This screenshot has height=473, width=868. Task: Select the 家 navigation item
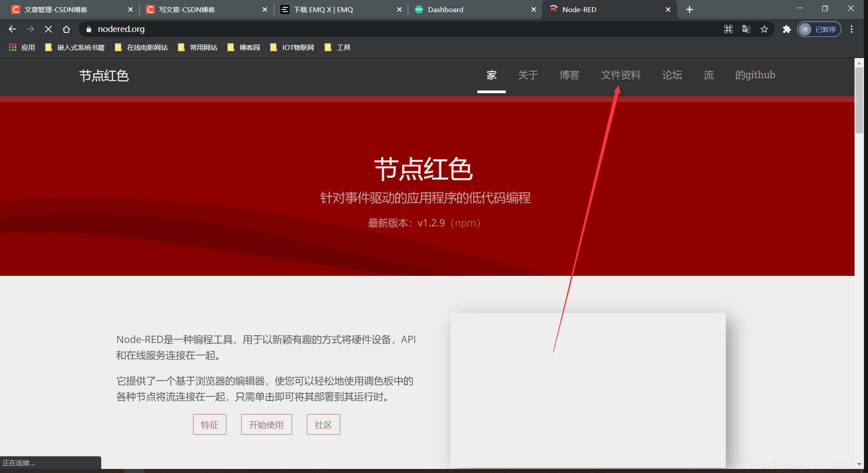point(491,75)
